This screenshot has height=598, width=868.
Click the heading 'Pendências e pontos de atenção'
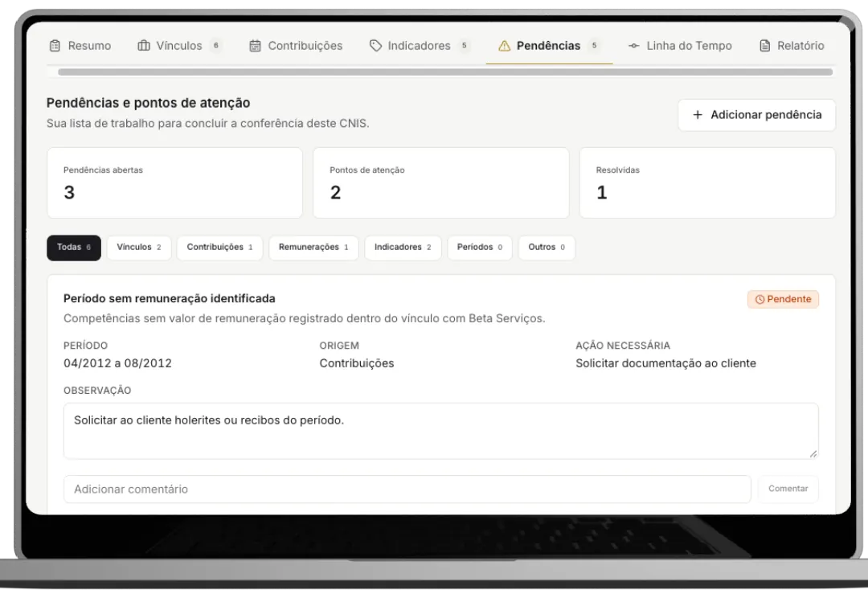149,102
